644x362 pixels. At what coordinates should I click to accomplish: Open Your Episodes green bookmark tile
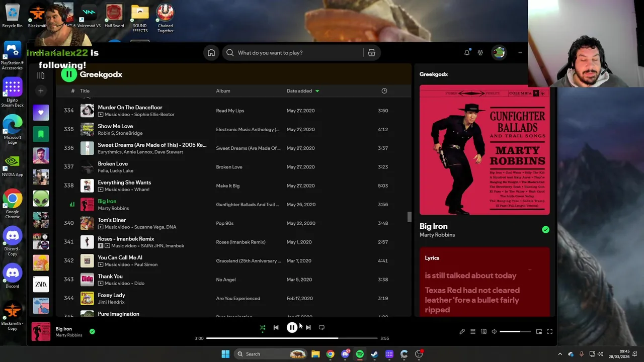point(41,134)
